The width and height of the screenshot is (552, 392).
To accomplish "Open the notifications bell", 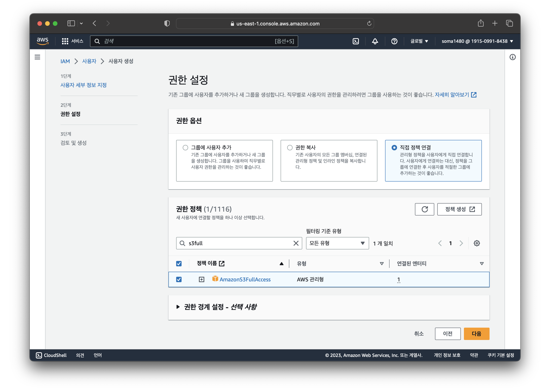I will click(375, 41).
